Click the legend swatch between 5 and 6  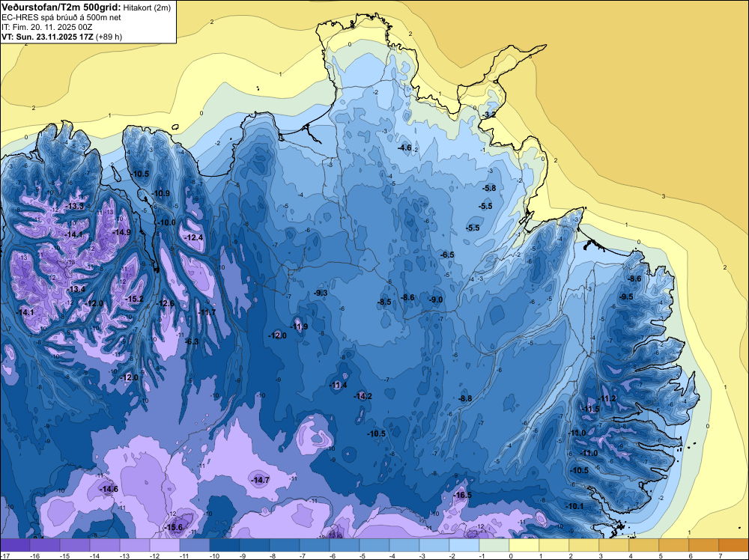[673, 545]
